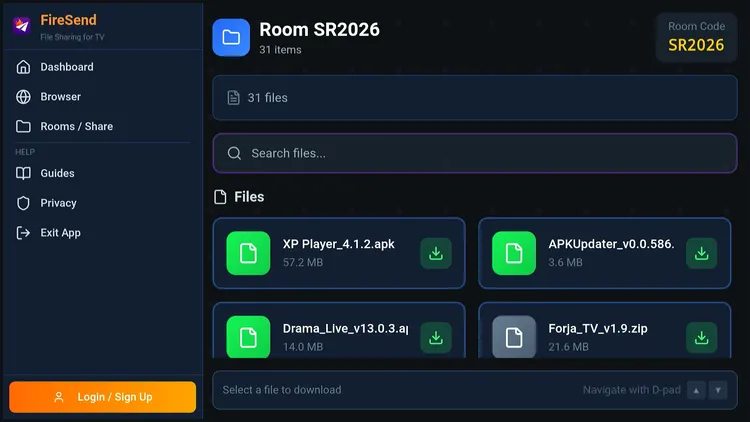
Task: Select the Forja_TV_v1.9.zip file name
Action: pyautogui.click(x=597, y=329)
